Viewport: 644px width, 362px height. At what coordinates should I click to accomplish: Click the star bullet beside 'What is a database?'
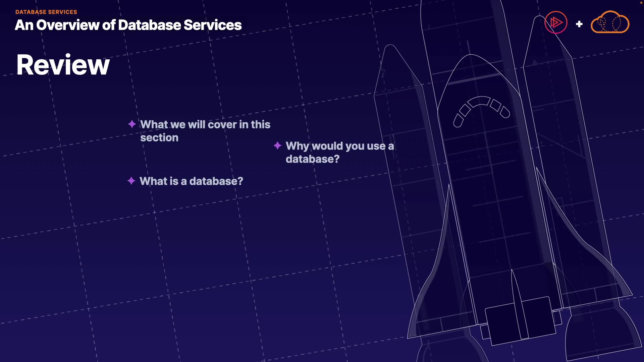(x=131, y=181)
